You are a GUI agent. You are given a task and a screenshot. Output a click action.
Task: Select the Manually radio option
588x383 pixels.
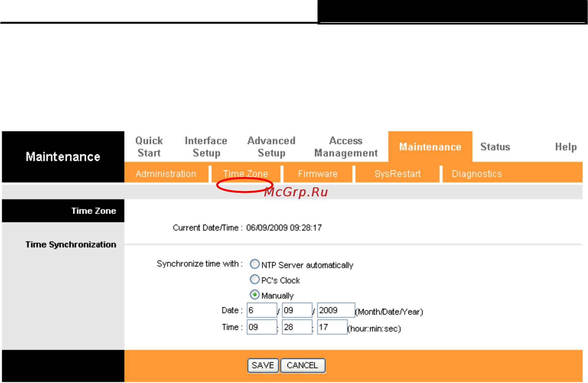coord(255,294)
